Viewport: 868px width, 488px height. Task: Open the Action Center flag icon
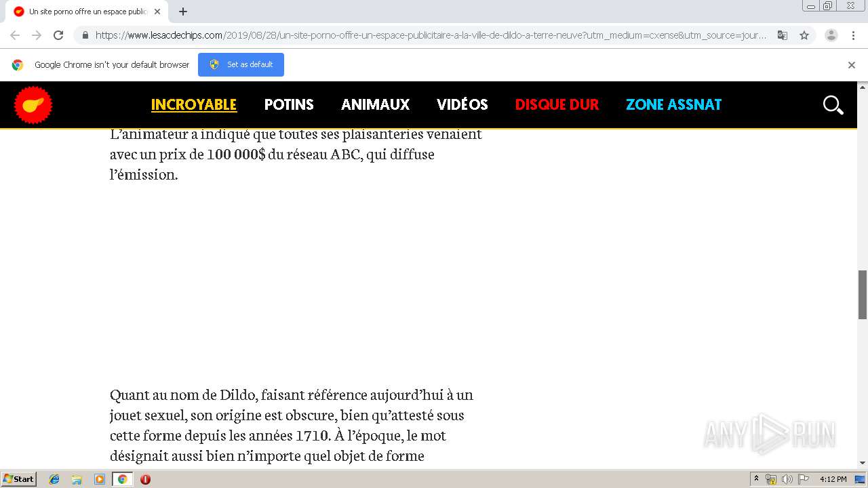coord(803,479)
